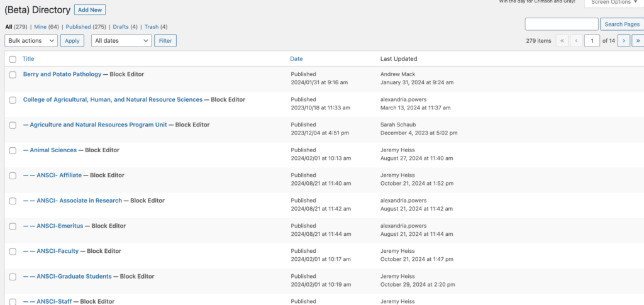
Task: Check the ANSCI- Associate in Research checkbox
Action: tap(13, 201)
